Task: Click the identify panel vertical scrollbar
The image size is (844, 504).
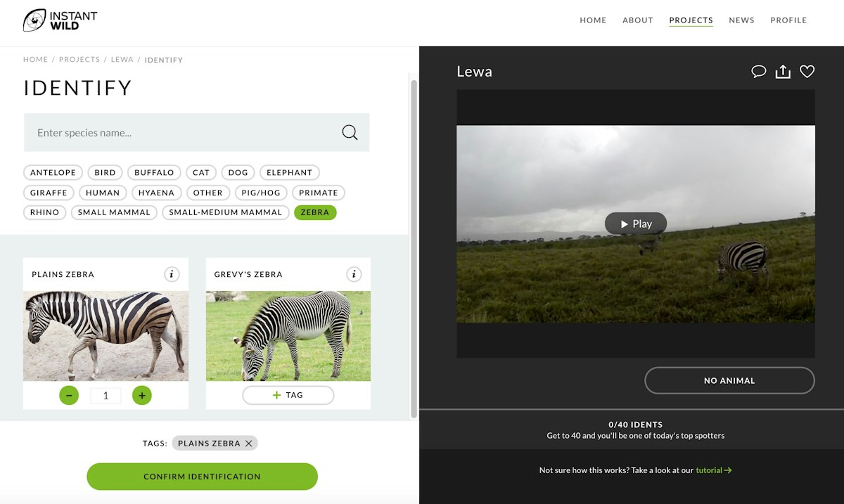Action: coord(414,249)
